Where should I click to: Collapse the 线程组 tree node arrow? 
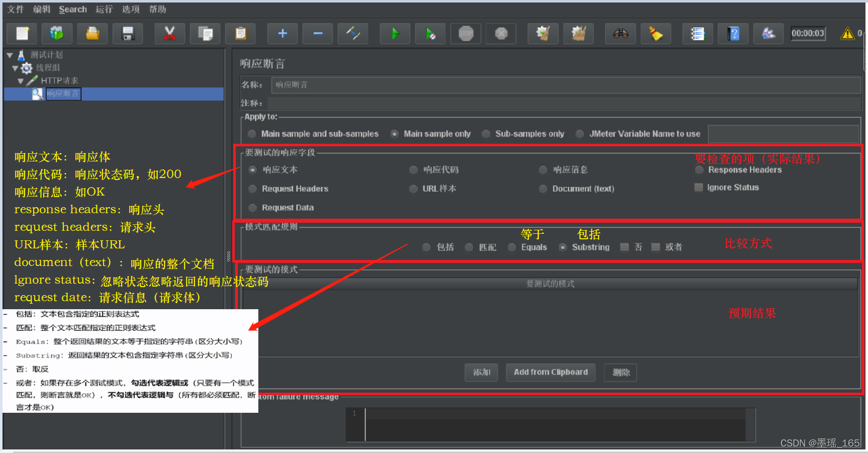[15, 68]
